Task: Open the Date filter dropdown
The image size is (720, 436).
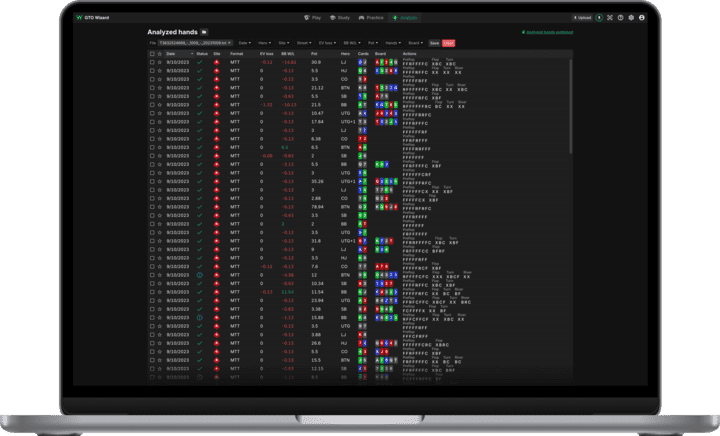Action: [x=244, y=43]
